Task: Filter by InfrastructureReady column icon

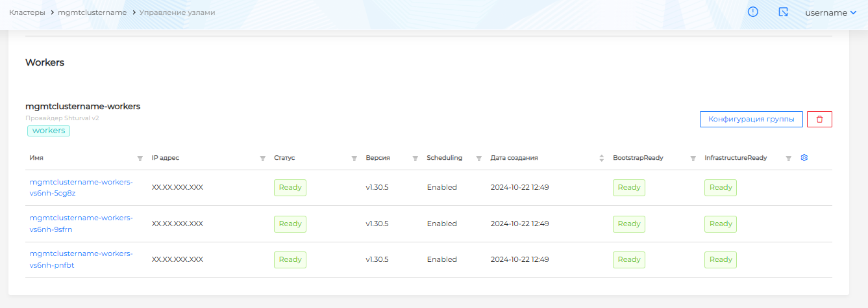Action: click(x=789, y=158)
